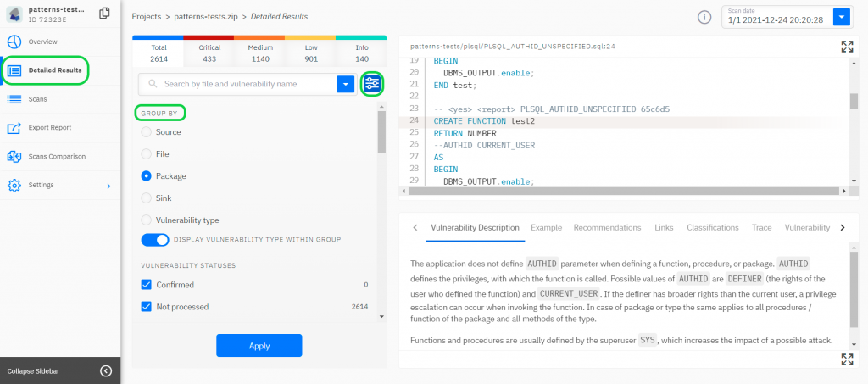The height and width of the screenshot is (384, 868).
Task: Click the code viewer vertical scrollbar
Action: [x=854, y=101]
